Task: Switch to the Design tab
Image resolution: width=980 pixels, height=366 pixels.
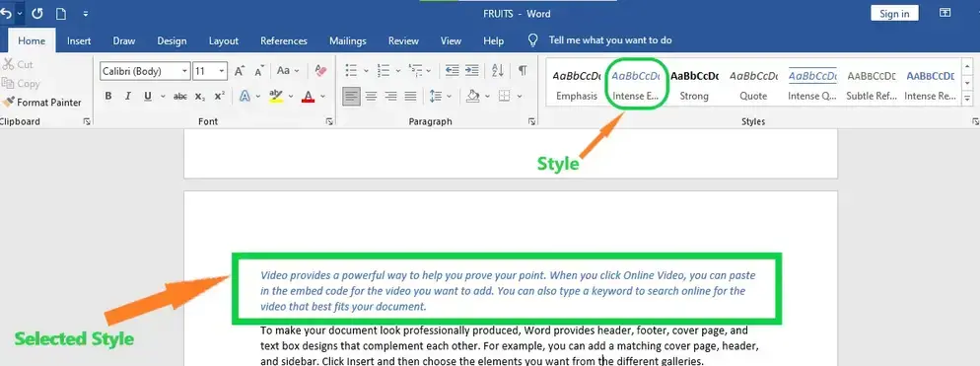Action: 172,40
